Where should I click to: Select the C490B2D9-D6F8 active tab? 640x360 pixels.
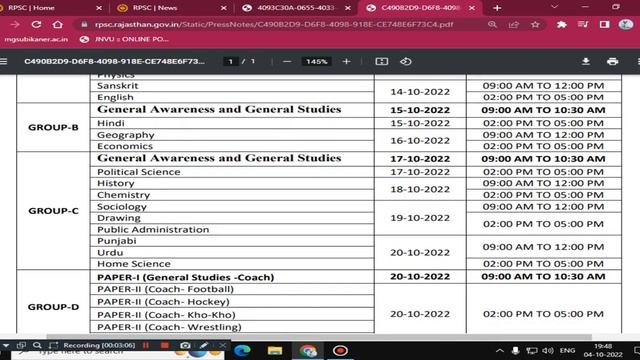coord(420,8)
